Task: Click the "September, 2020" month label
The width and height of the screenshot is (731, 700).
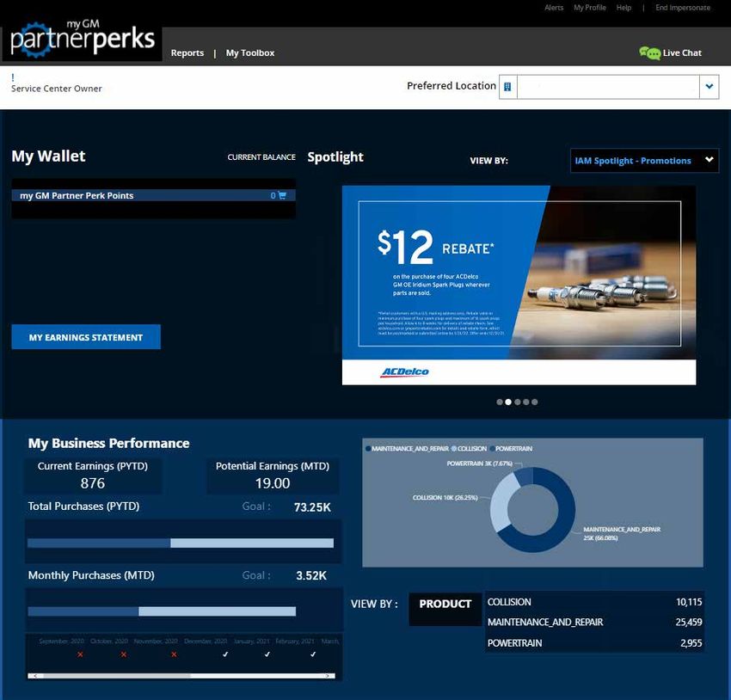Action: (x=62, y=642)
